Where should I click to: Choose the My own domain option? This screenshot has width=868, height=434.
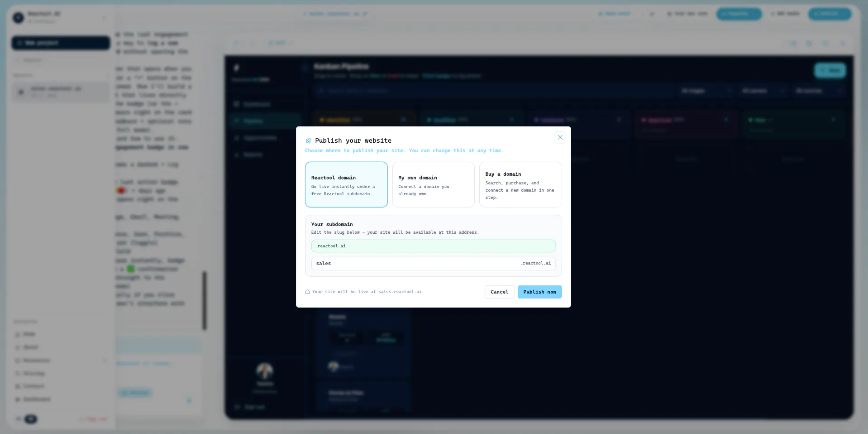[x=433, y=184]
